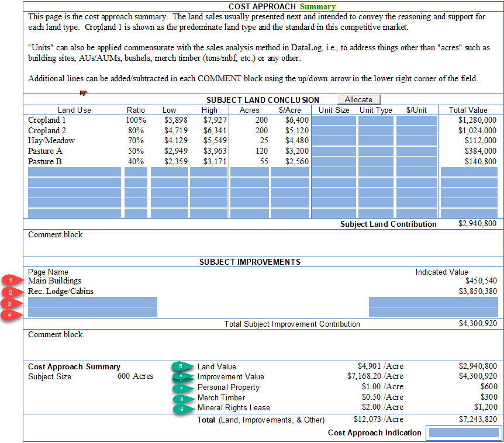Click $/Unit field for Hay/Meadow row
Image resolution: width=504 pixels, height=443 pixels.
[x=416, y=141]
